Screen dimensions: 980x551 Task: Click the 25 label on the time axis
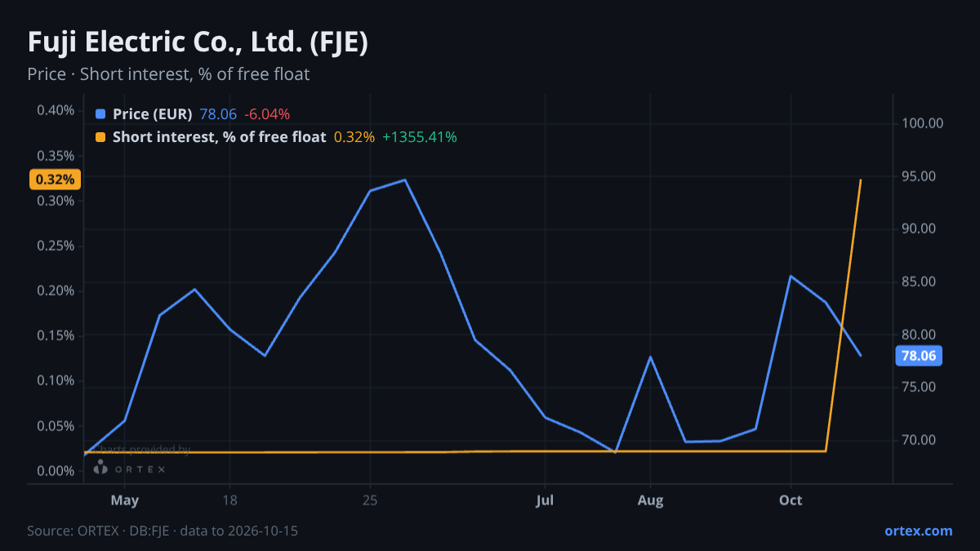[x=370, y=500]
